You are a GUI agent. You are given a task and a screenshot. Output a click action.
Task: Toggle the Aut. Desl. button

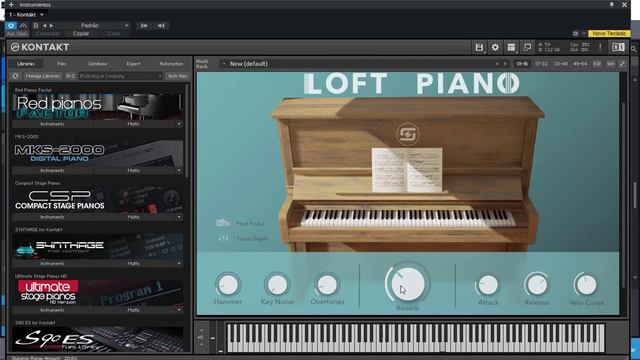click(x=17, y=33)
